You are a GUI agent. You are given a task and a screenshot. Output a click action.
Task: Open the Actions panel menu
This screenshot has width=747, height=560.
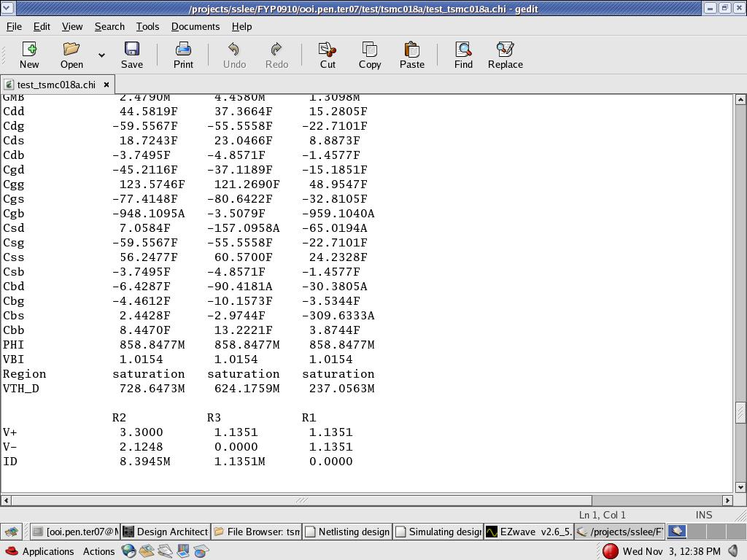click(98, 551)
